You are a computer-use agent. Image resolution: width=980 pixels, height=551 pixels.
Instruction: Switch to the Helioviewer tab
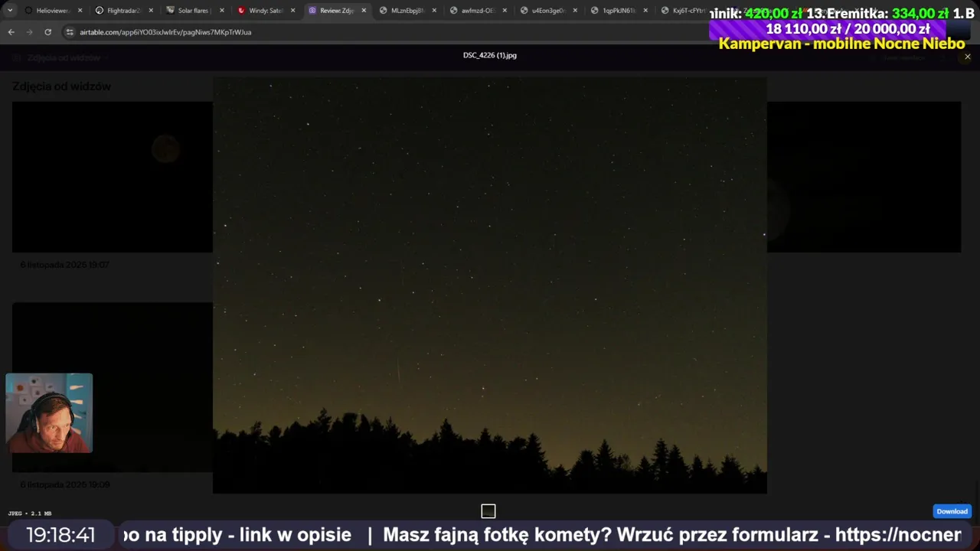point(51,11)
